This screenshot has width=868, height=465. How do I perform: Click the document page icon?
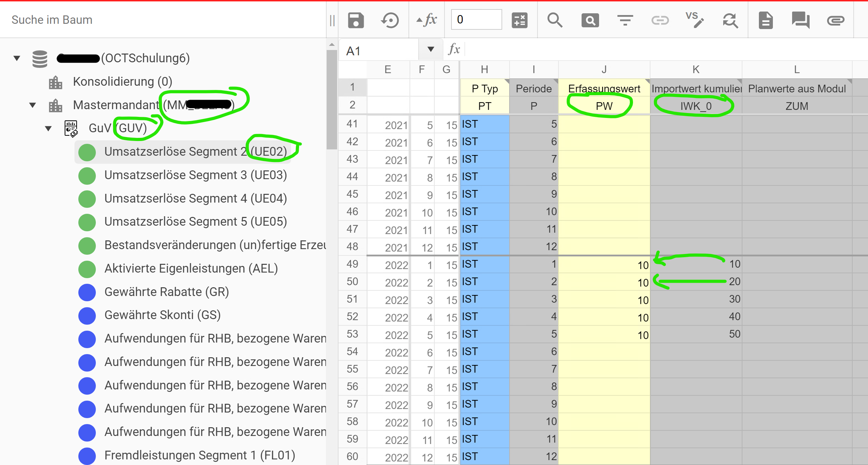tap(766, 20)
